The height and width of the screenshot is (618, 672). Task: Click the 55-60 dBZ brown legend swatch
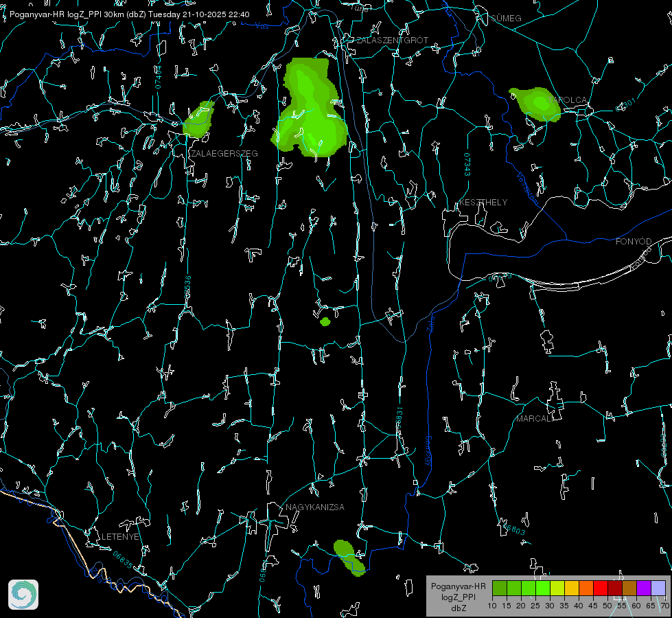[629, 588]
